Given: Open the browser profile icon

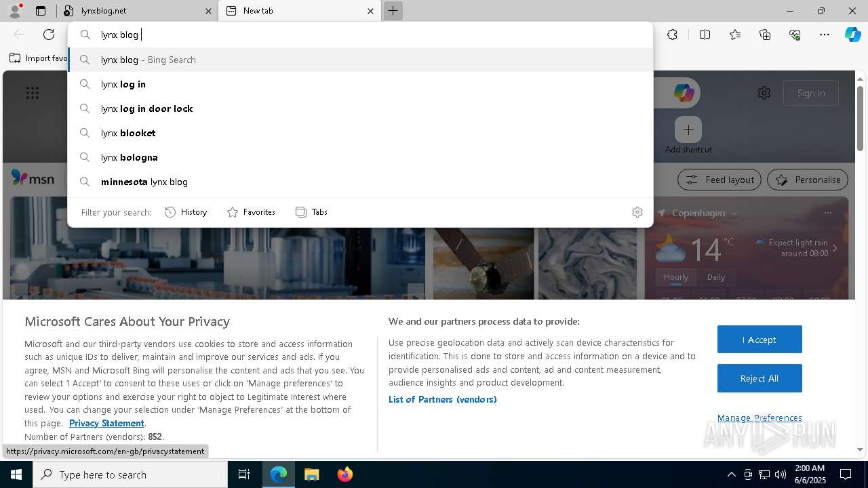Looking at the screenshot, I should click(14, 11).
